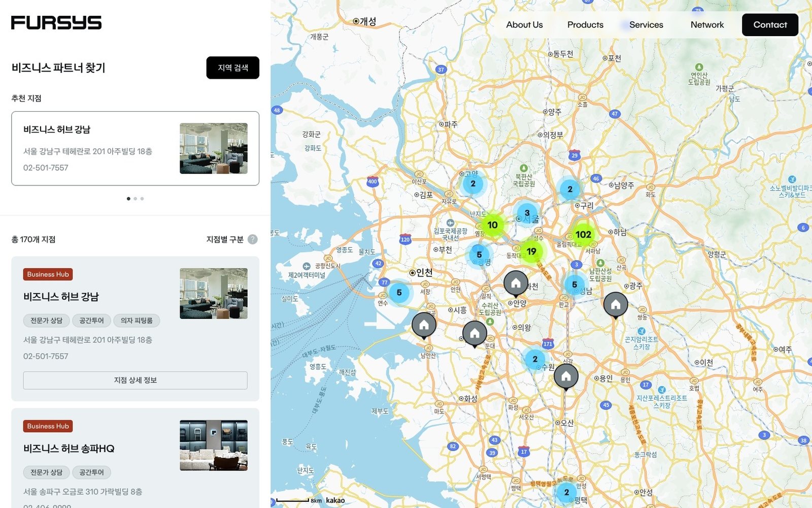Select the green cluster marker showing 19
Viewport: 812px width, 508px height.
pyautogui.click(x=531, y=251)
